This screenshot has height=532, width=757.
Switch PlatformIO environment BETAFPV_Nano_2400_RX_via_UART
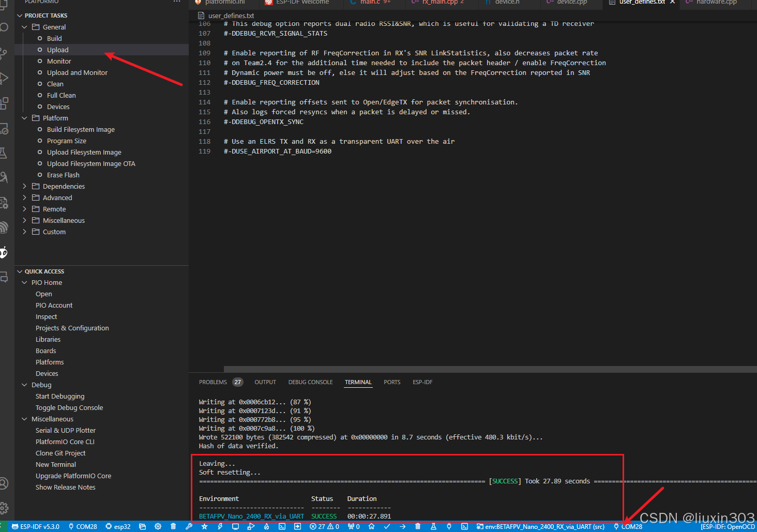(540, 526)
